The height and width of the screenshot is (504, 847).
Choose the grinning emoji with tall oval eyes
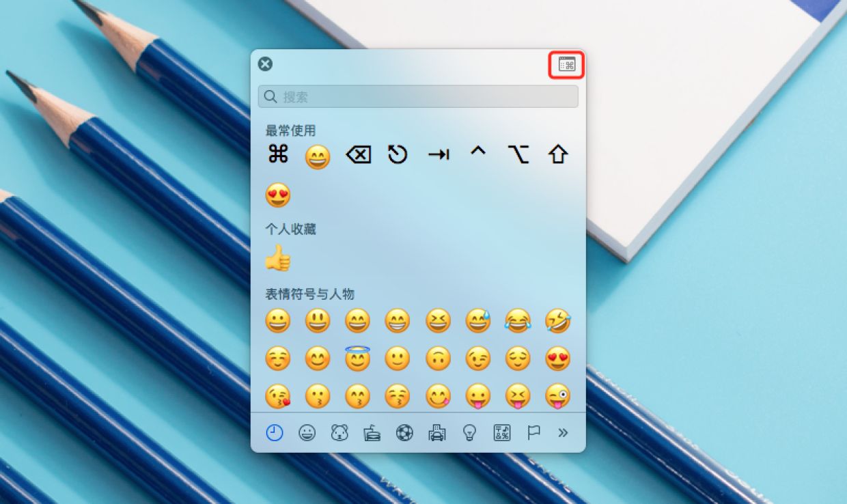318,320
